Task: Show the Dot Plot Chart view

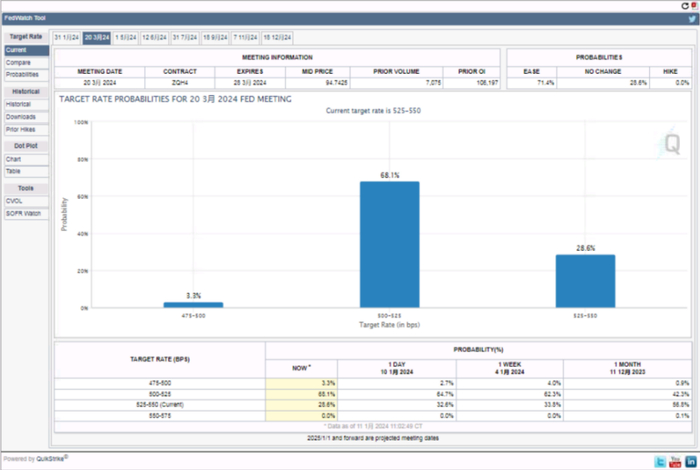Action: (x=14, y=159)
